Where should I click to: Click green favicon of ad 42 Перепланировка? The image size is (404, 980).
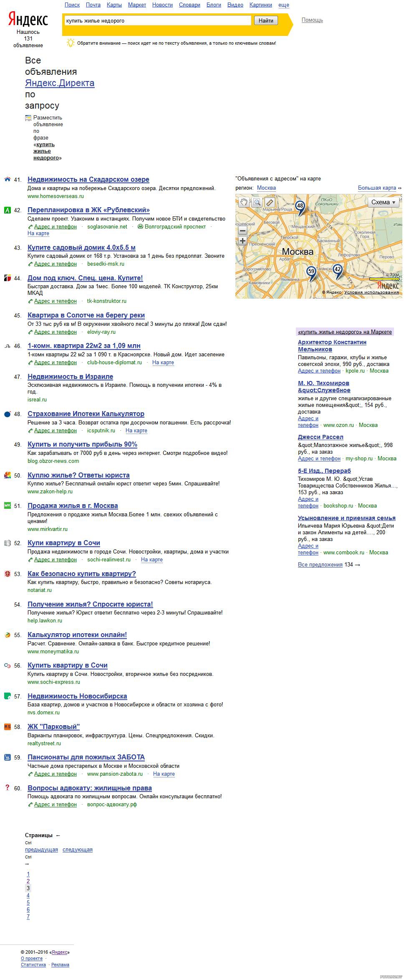[x=7, y=210]
